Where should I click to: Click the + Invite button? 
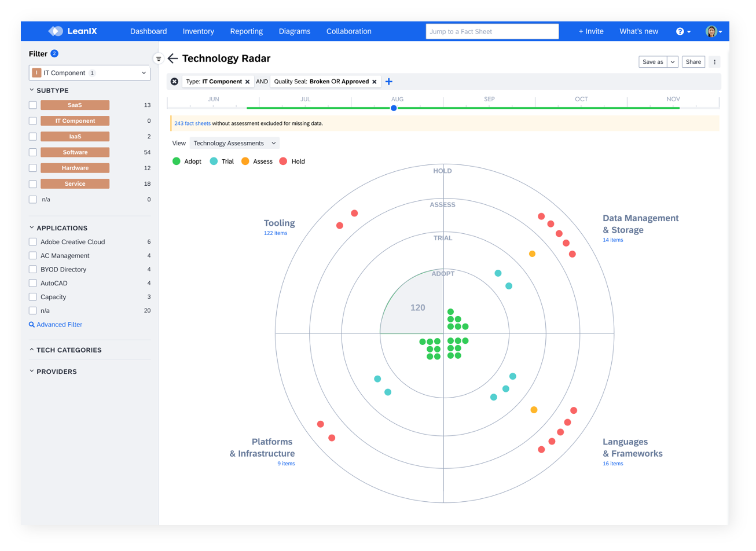tap(591, 31)
